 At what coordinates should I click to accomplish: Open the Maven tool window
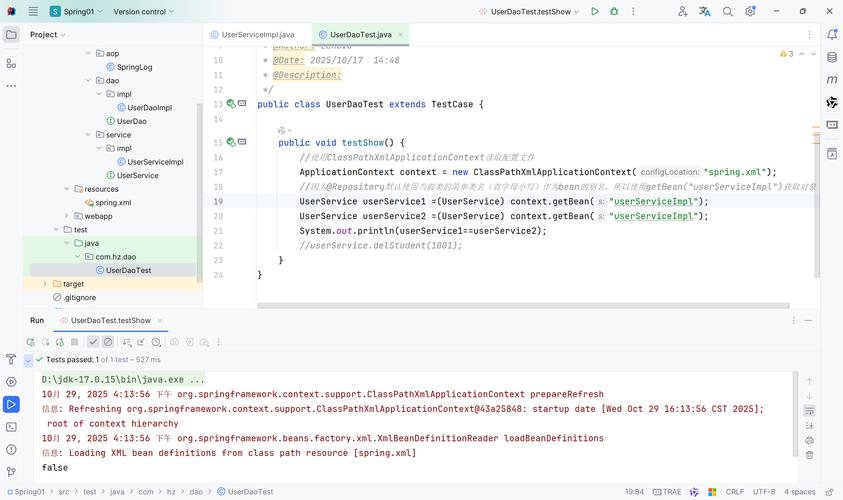(x=831, y=80)
